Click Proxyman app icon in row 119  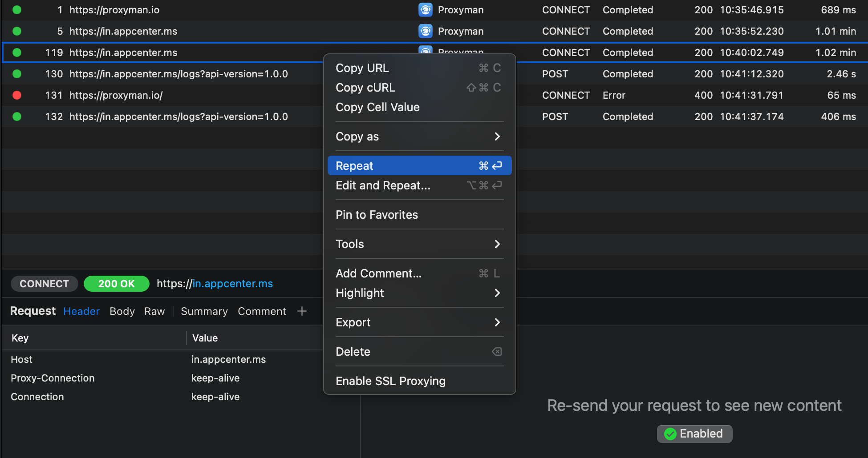426,50
